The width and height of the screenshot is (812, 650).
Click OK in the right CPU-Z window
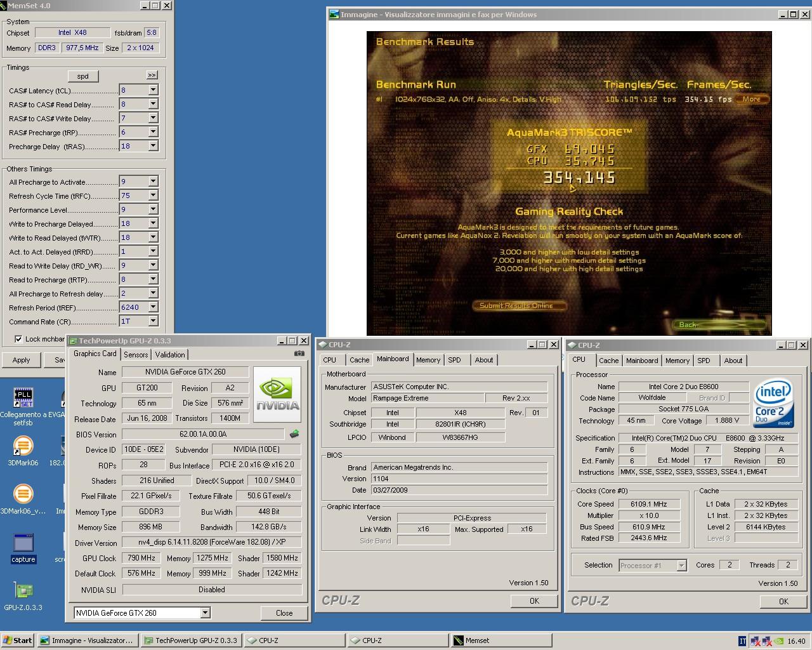(783, 601)
